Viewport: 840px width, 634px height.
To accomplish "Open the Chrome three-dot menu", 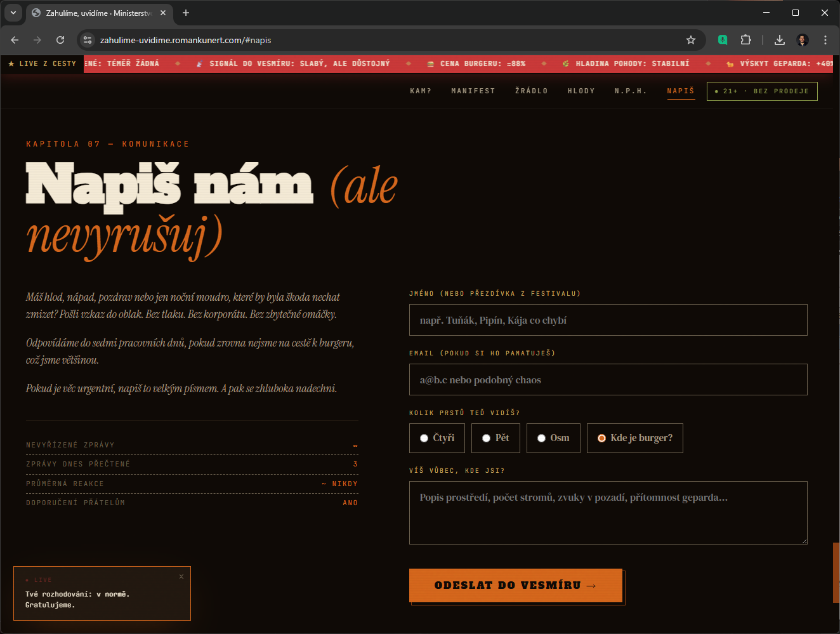I will coord(825,40).
